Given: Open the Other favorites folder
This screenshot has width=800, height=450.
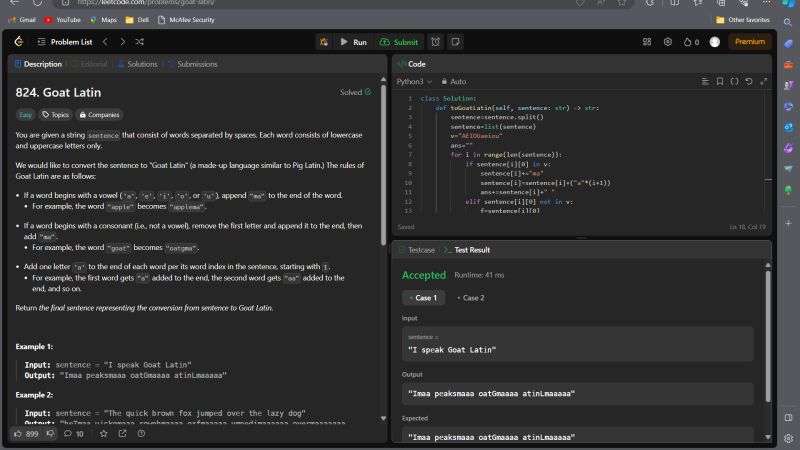Looking at the screenshot, I should [x=743, y=20].
